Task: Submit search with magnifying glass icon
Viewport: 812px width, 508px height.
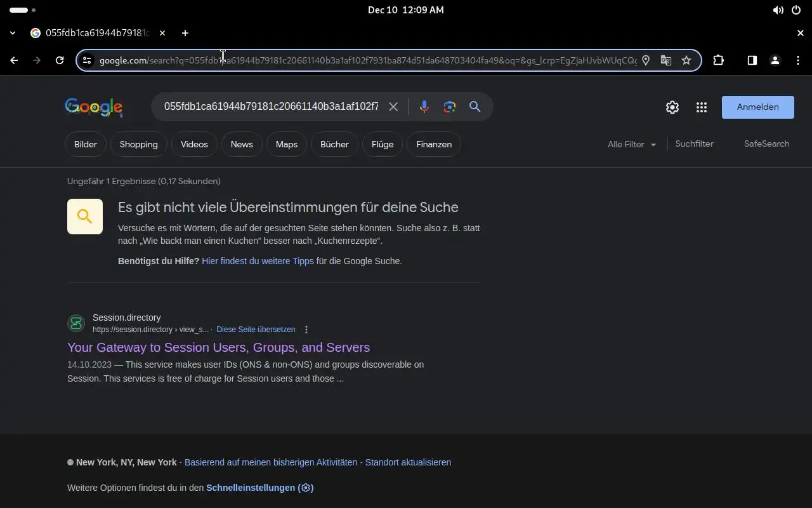Action: 475,107
